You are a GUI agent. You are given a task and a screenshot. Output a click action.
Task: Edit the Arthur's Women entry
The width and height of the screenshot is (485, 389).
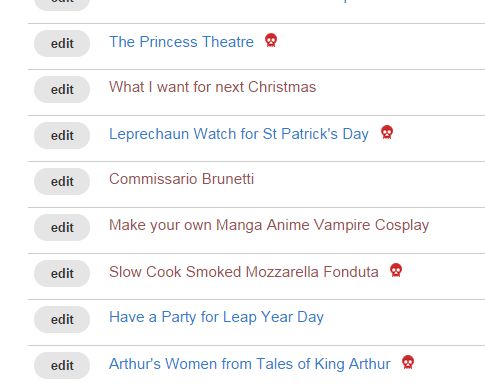[62, 365]
